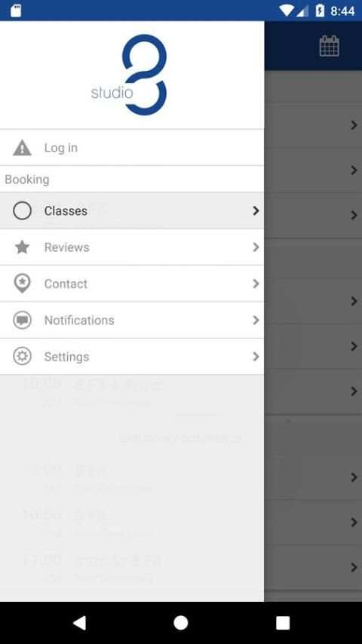Screen dimensions: 362x644
Task: Select the circle icon next to Classes
Action: (x=22, y=210)
